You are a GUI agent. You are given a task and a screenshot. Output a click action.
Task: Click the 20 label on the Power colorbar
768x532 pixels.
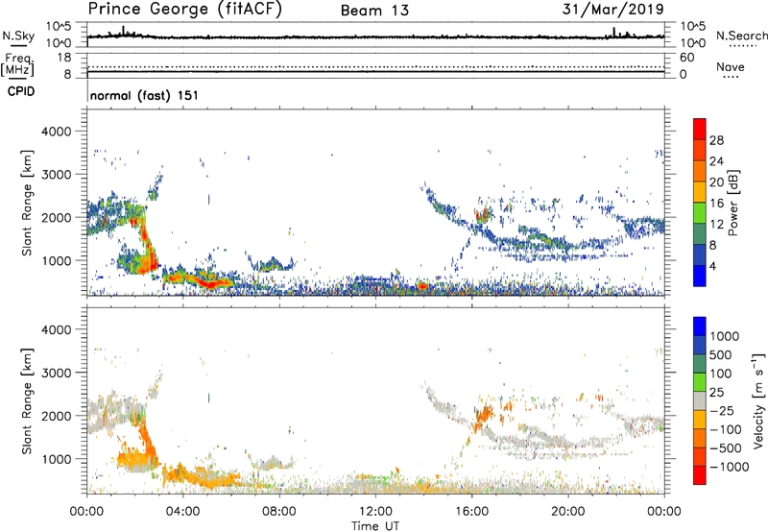tap(716, 182)
